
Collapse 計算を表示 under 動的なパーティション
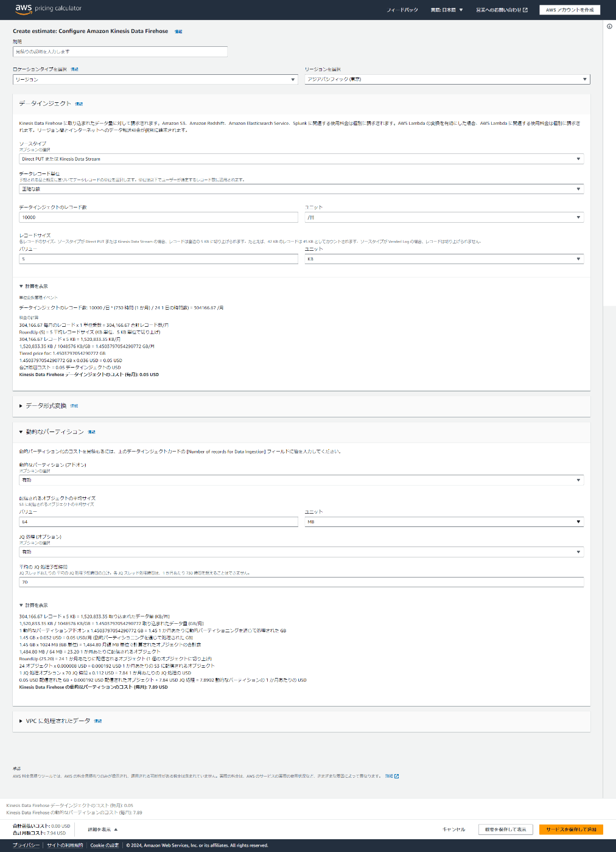(x=33, y=606)
